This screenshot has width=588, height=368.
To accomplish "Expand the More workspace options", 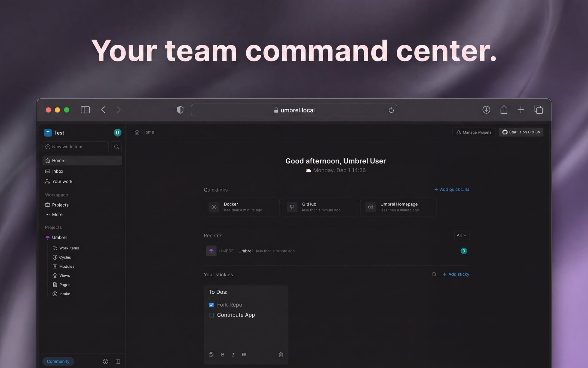I will pyautogui.click(x=57, y=215).
